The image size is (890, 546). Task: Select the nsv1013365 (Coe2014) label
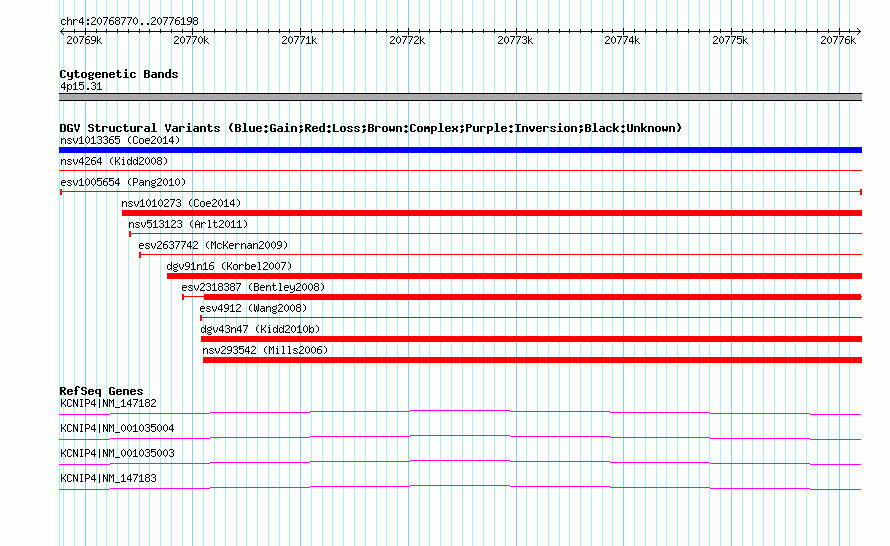(x=120, y=140)
